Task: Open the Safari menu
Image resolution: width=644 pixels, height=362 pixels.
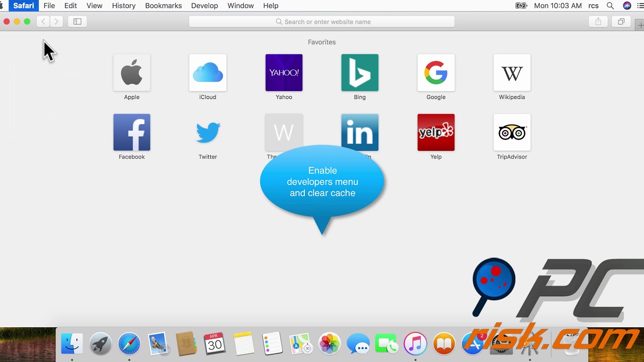Action: pyautogui.click(x=24, y=6)
